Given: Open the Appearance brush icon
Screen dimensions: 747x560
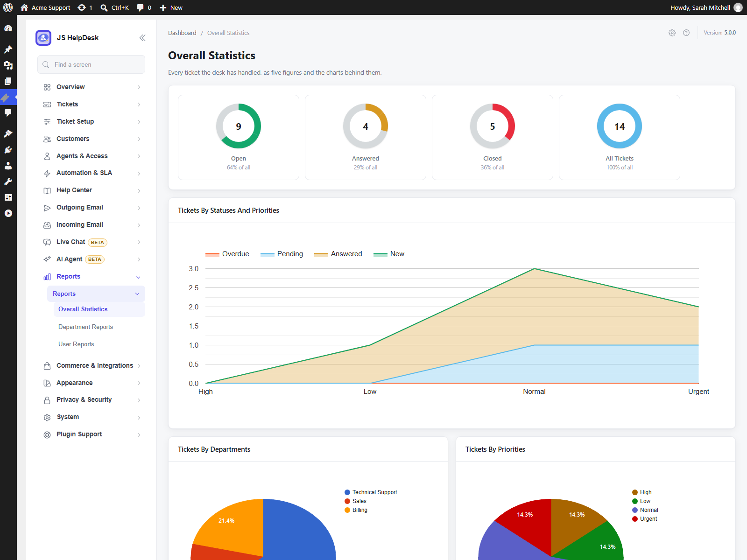Looking at the screenshot, I should click(x=8, y=134).
